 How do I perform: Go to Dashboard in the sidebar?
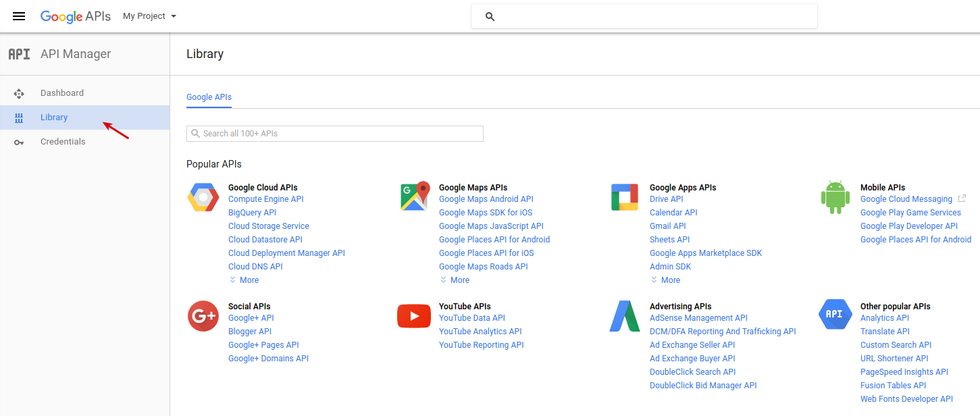85,93
